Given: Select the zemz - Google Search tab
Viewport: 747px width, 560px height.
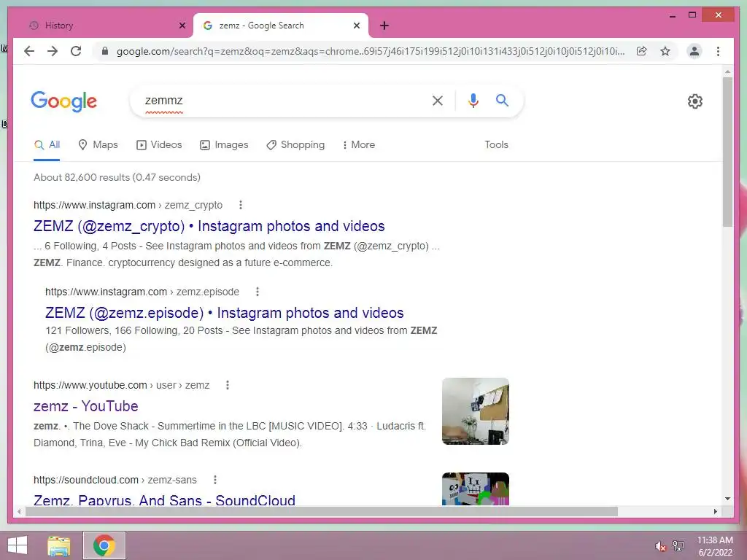Looking at the screenshot, I should click(x=281, y=26).
